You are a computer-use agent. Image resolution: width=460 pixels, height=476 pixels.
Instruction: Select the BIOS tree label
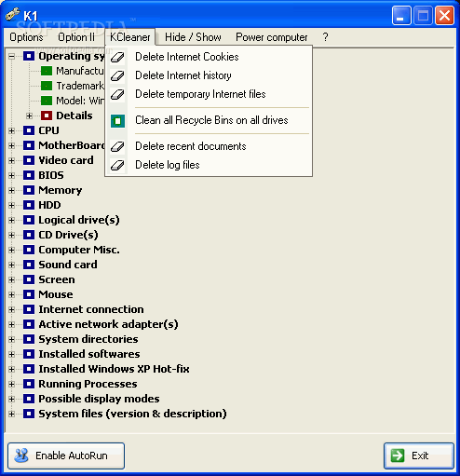click(51, 175)
